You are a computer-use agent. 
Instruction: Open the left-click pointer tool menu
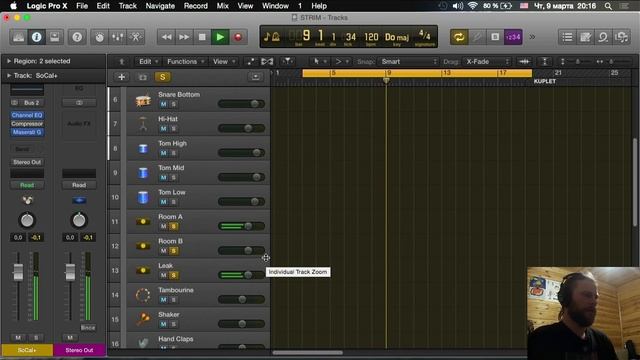tap(319, 62)
